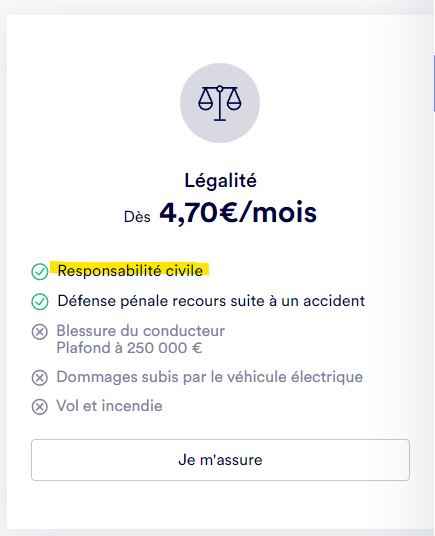Click the cross icon beside Dommages subis
The image size is (435, 536).
[40, 378]
